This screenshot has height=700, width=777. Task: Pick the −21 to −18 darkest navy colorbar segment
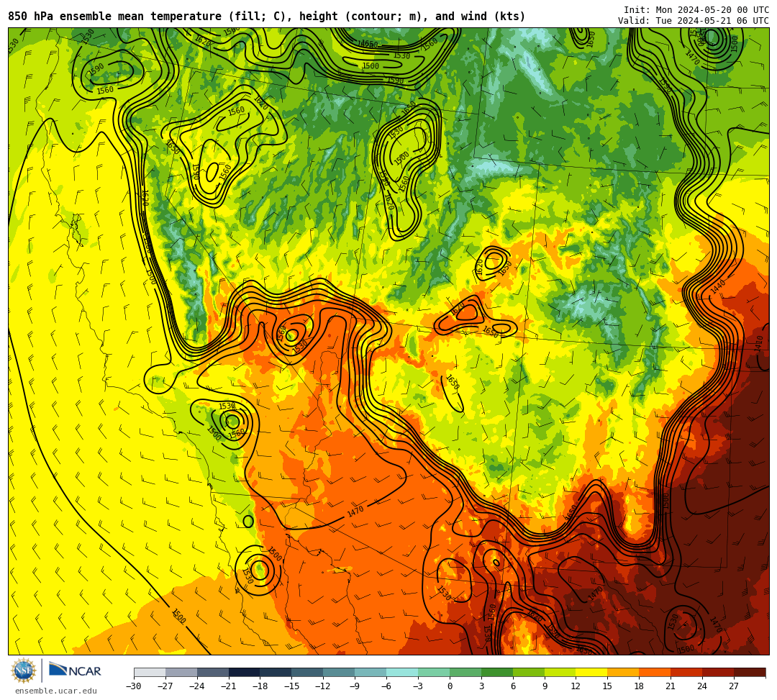click(x=245, y=672)
